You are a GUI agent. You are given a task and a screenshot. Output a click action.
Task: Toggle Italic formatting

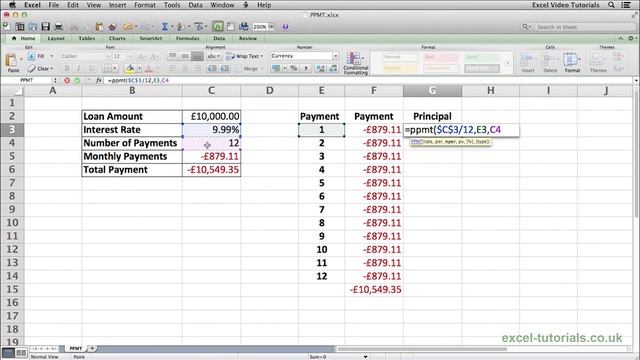[79, 68]
